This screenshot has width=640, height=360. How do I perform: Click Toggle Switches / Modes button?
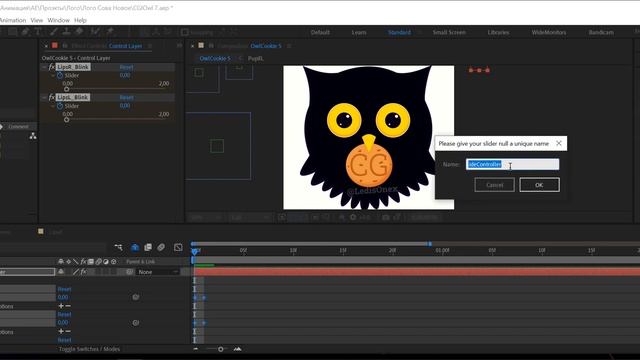tap(89, 349)
